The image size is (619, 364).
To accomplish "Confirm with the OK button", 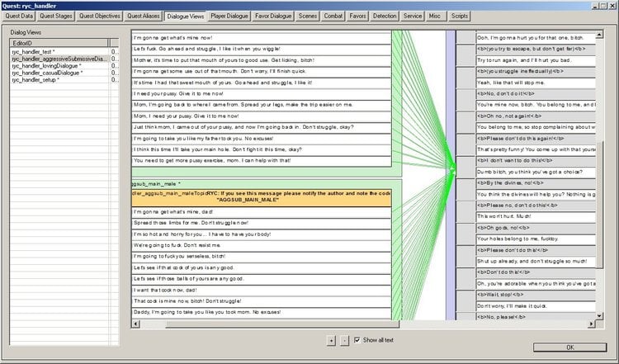I will coord(570,347).
